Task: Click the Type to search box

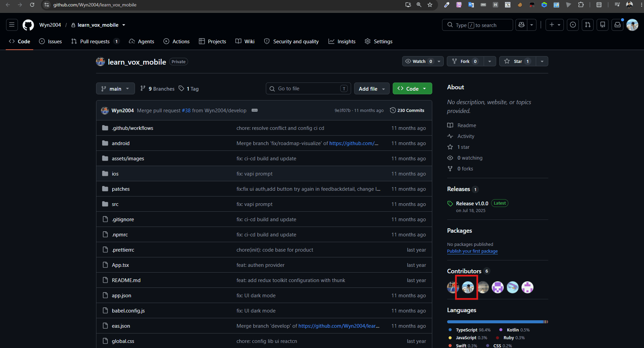Action: (x=477, y=25)
